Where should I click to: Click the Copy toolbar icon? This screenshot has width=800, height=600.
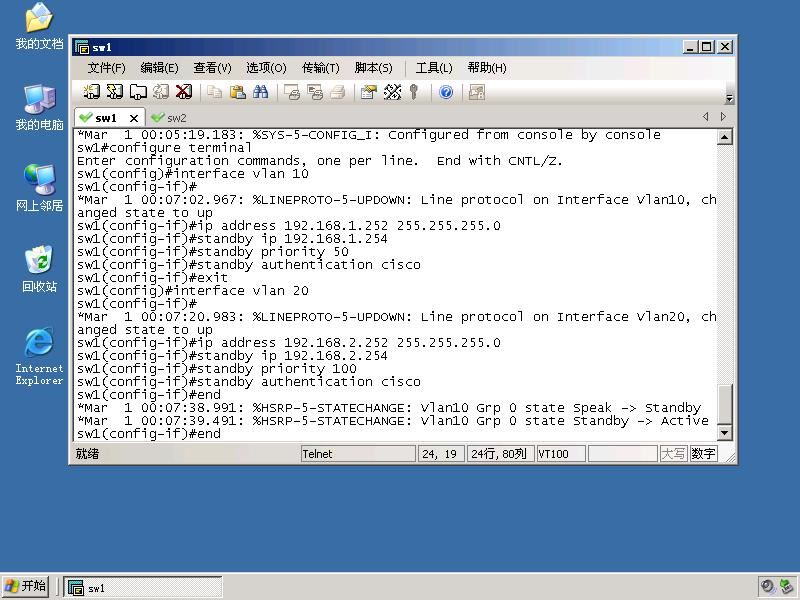[214, 92]
